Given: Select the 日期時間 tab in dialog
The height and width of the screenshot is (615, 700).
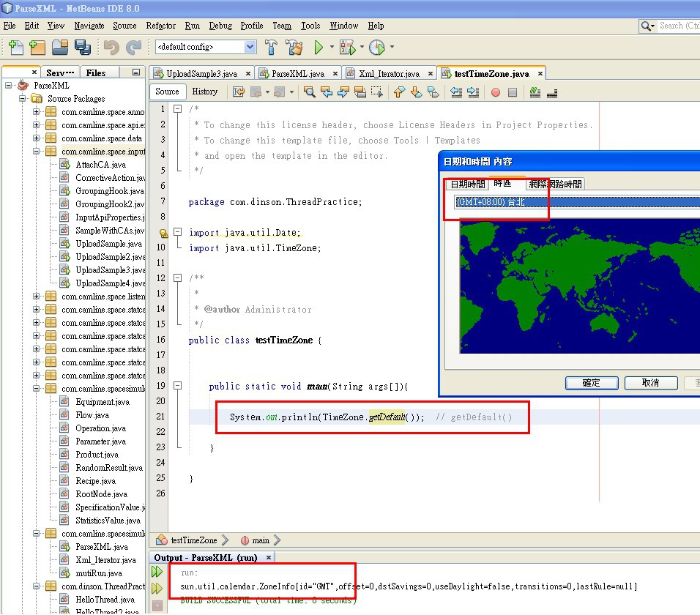Looking at the screenshot, I should pyautogui.click(x=467, y=184).
